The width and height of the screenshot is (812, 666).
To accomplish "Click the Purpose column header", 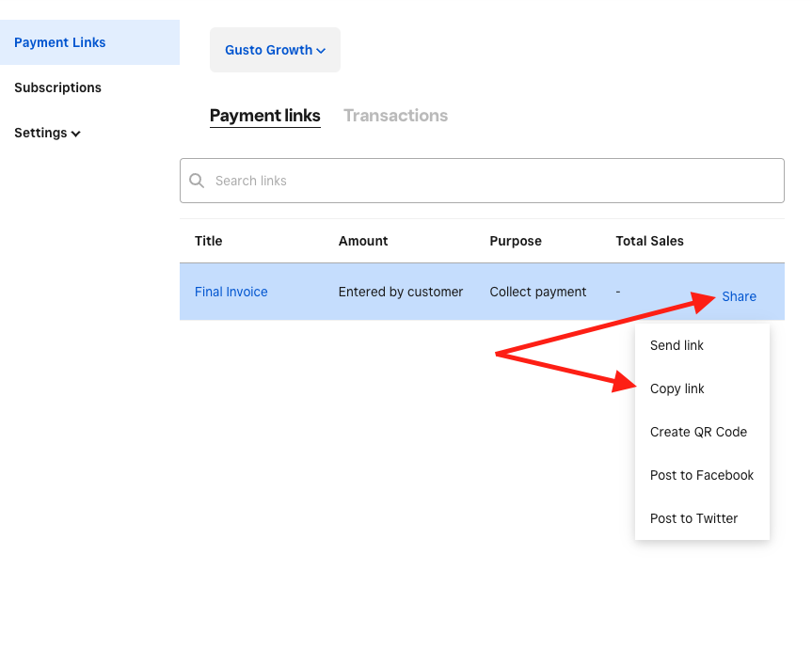I will (516, 241).
